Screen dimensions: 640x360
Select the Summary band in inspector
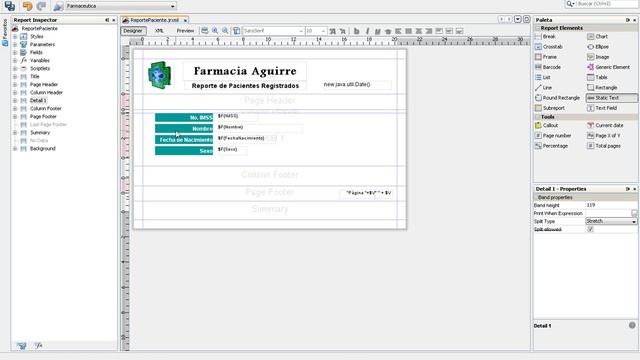pyautogui.click(x=40, y=133)
